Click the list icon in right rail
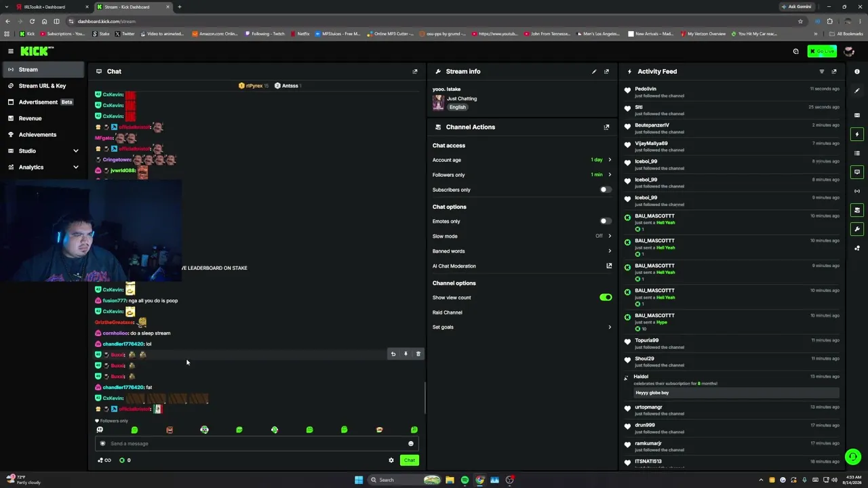 857,153
